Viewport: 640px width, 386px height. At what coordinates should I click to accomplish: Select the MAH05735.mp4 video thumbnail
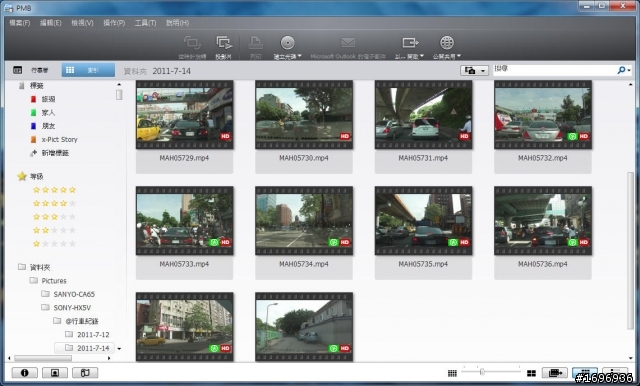423,221
